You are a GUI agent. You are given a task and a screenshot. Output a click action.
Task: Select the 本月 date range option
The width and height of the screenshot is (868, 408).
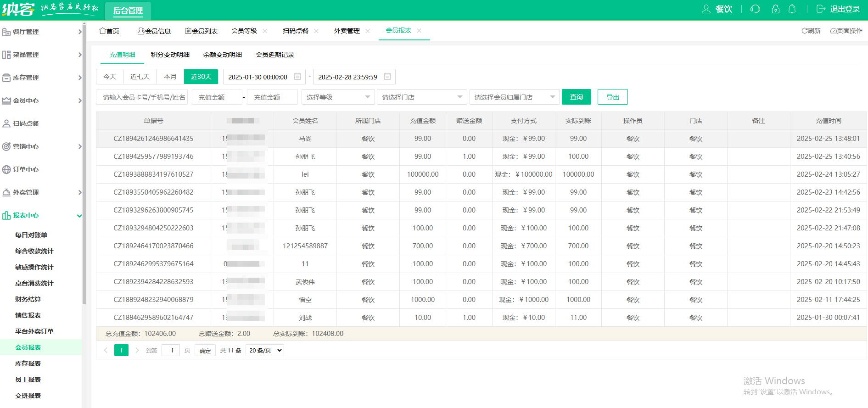[170, 77]
